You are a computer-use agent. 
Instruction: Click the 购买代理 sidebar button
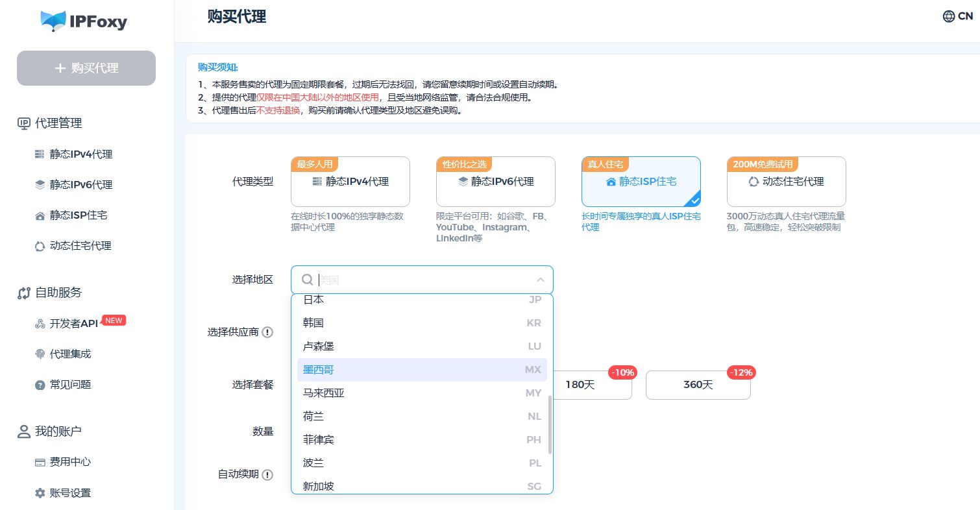tap(86, 68)
